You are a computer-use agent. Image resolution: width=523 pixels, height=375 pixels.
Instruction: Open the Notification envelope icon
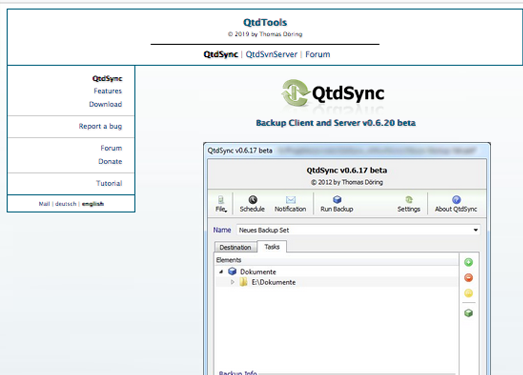pos(291,200)
